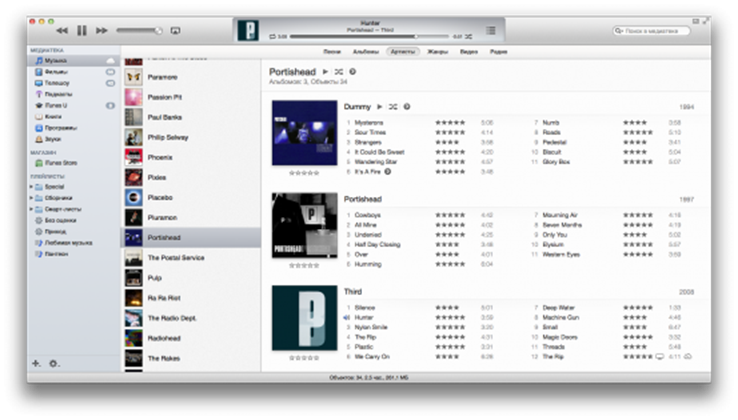Viewport: 738px width, 420px height.
Task: Open the arrow menu beside Portishead header
Action: pos(353,72)
